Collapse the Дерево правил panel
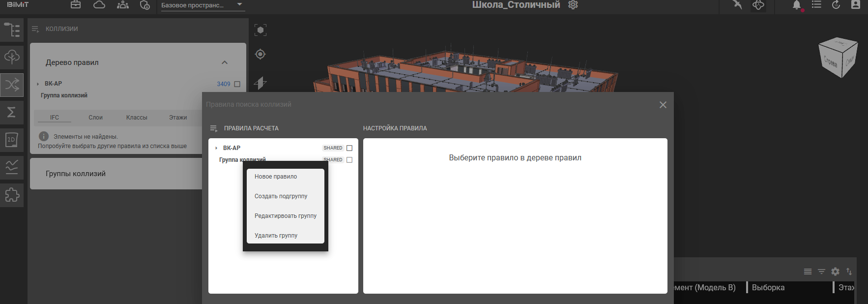 point(225,62)
